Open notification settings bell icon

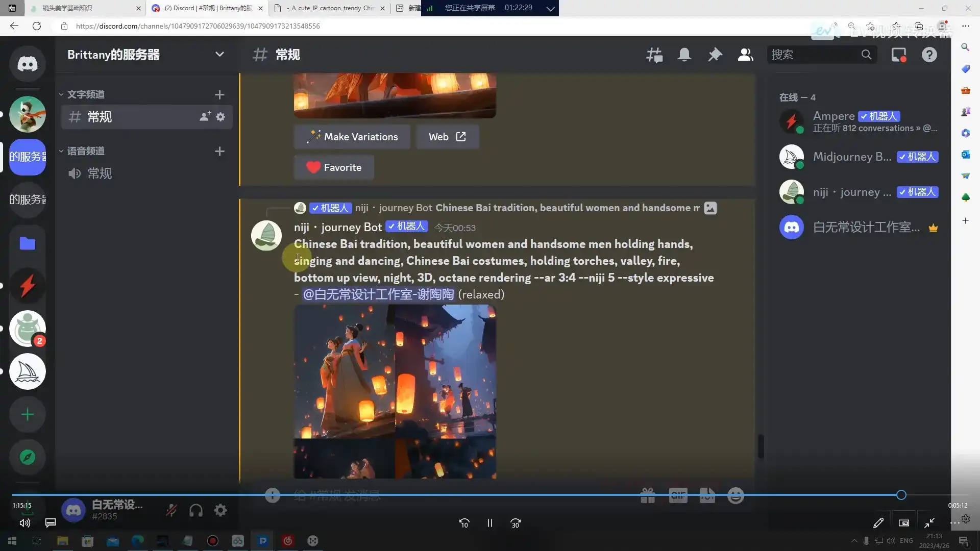[x=684, y=55]
